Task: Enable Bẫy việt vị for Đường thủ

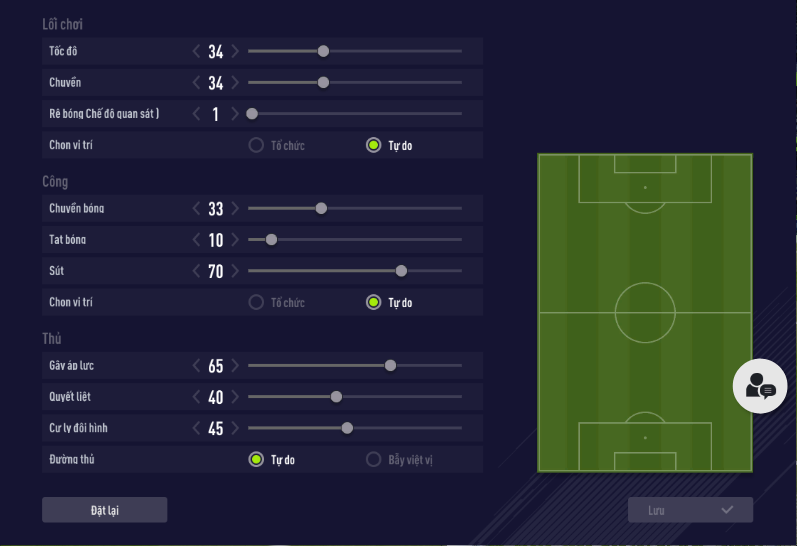Action: click(x=374, y=460)
